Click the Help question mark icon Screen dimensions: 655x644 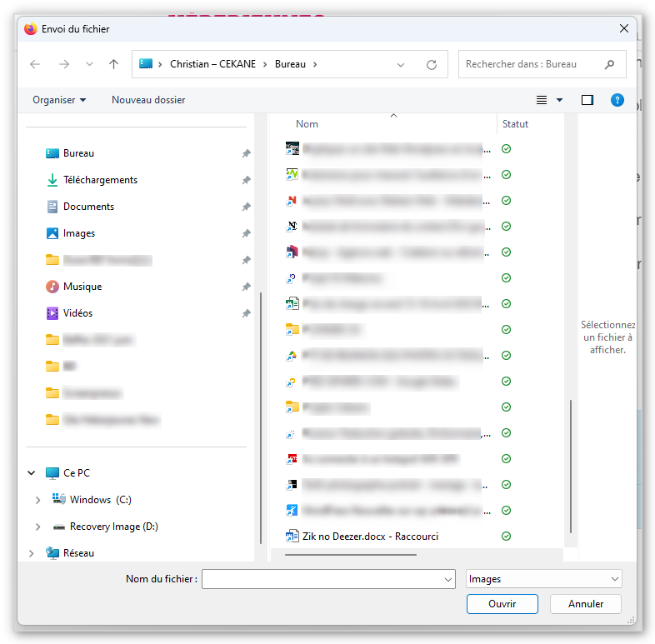point(617,100)
